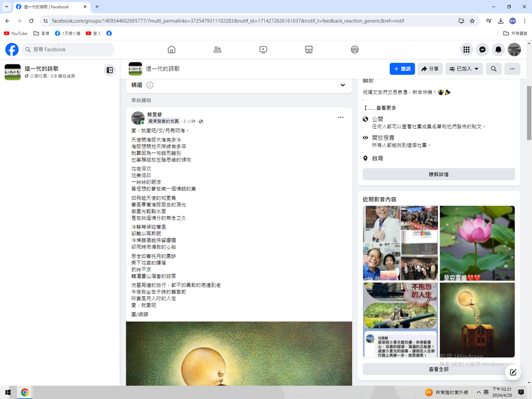
Task: Open the Messenger icon
Action: point(482,49)
